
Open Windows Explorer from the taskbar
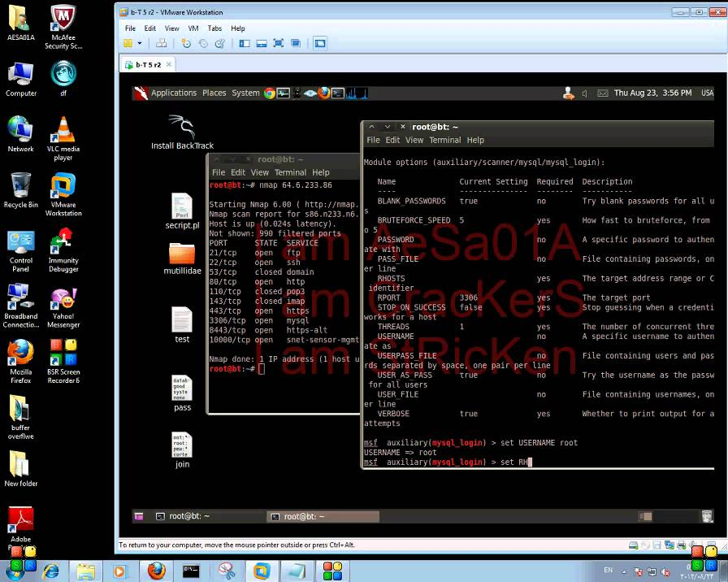[x=86, y=571]
